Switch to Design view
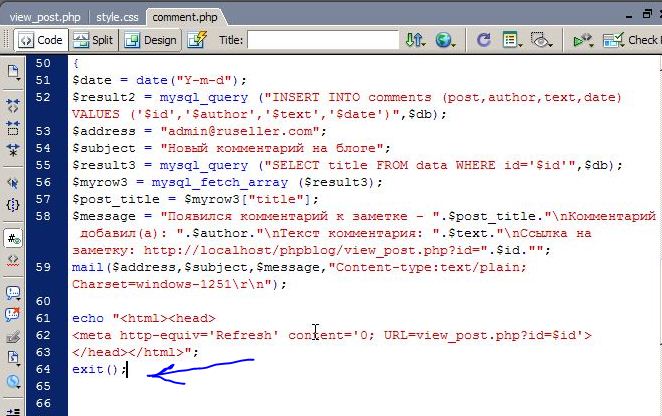This screenshot has width=662, height=416. coord(151,40)
